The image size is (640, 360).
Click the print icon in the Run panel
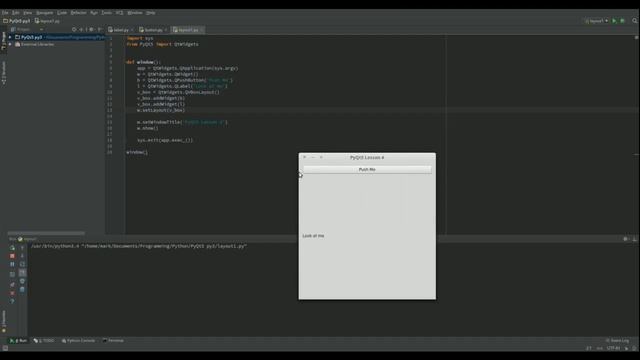(22, 281)
